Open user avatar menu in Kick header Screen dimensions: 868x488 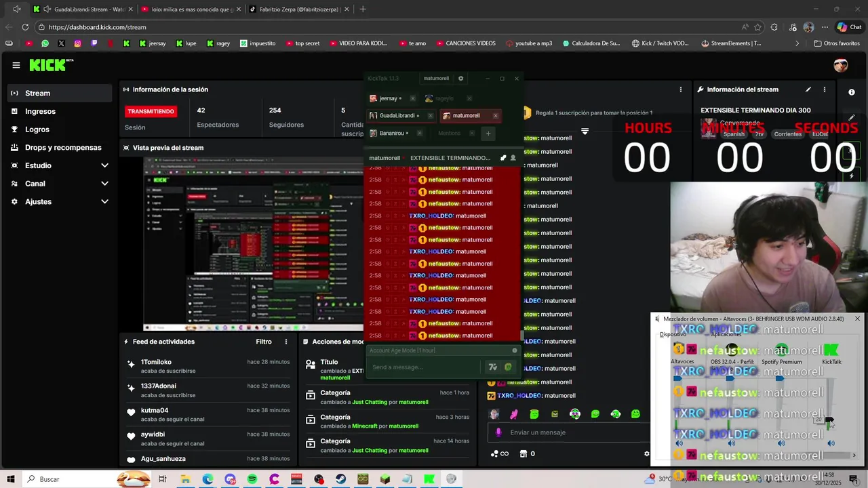pos(841,65)
